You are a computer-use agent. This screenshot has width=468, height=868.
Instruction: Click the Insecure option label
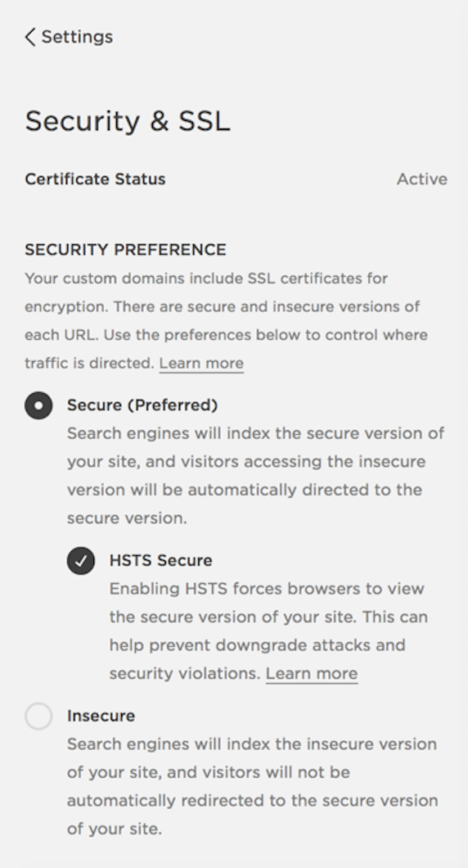(x=101, y=716)
